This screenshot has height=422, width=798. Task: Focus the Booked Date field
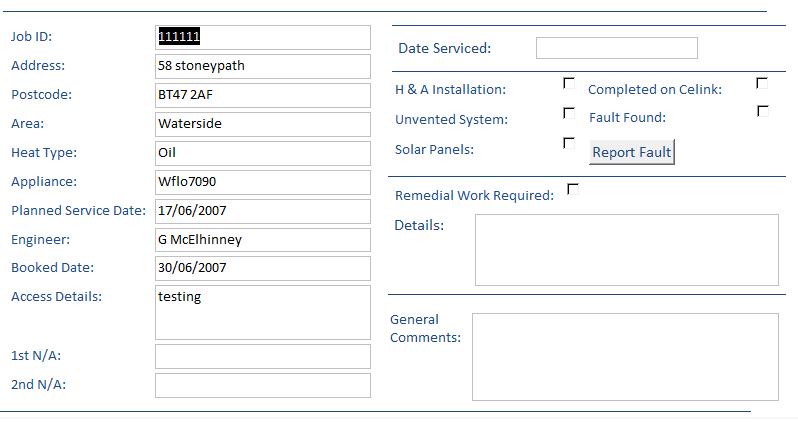(x=262, y=268)
